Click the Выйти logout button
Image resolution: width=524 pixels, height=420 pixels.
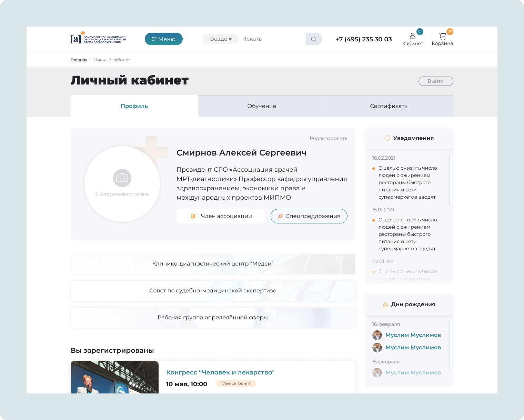pos(436,81)
